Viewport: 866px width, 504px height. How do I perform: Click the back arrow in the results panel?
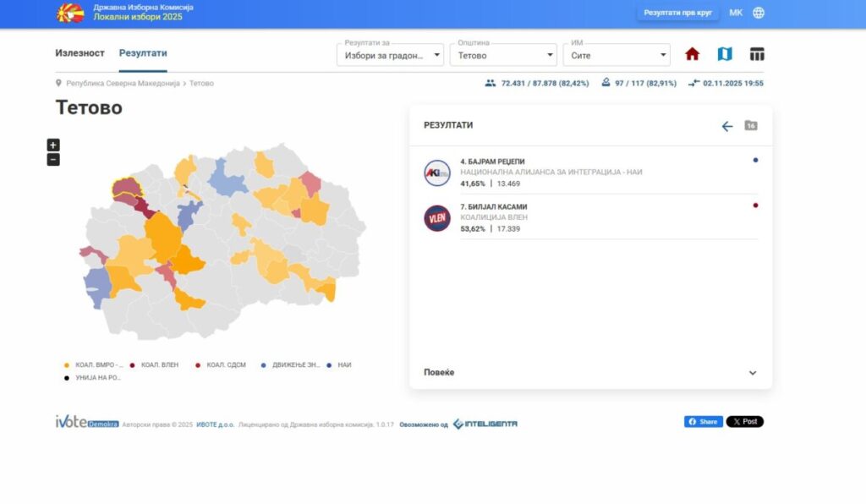click(x=726, y=126)
